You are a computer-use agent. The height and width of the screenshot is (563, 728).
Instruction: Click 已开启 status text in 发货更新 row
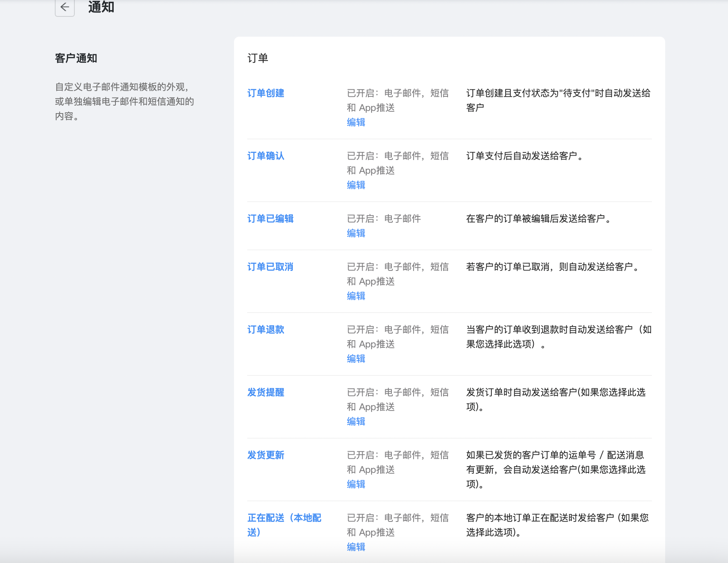pyautogui.click(x=398, y=462)
